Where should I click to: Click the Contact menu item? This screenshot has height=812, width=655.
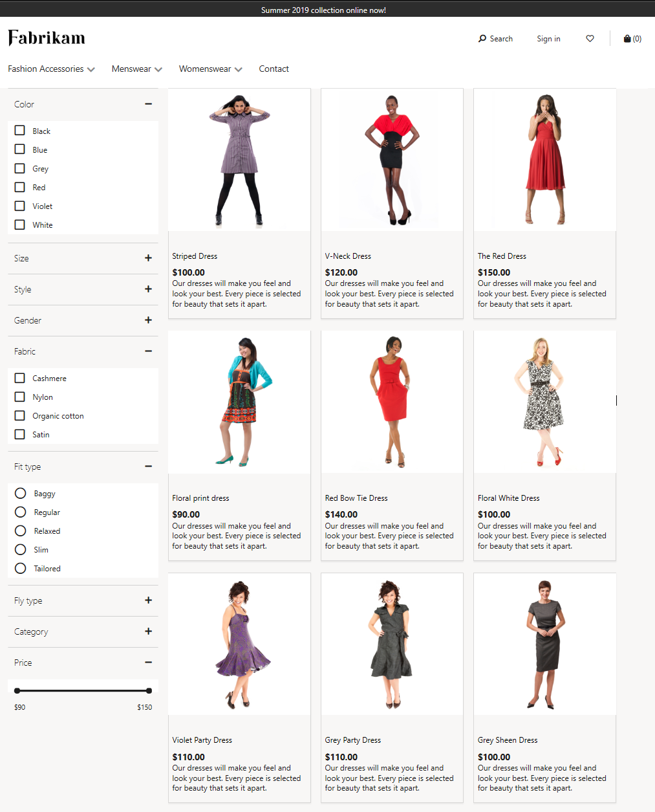click(x=274, y=69)
